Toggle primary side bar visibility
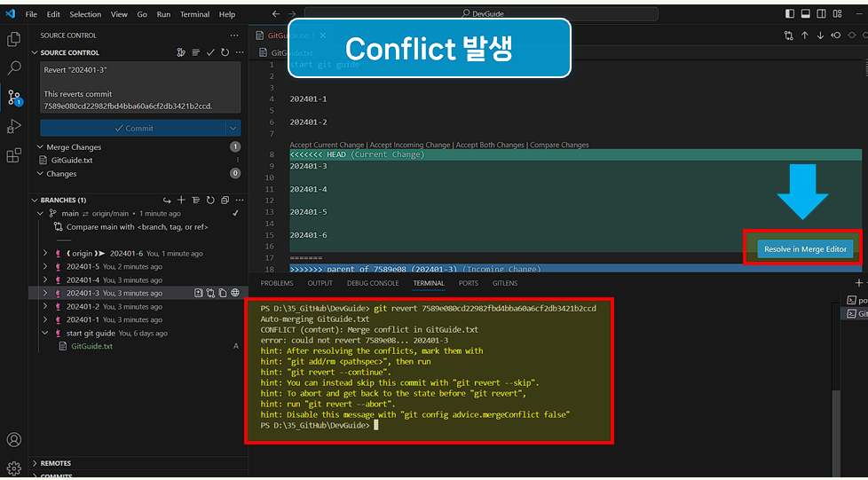The height and width of the screenshot is (480, 868). click(790, 14)
